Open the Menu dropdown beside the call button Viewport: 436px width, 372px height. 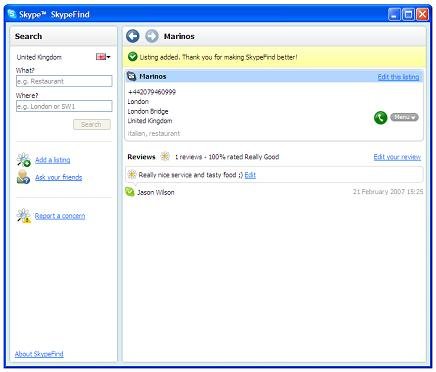(x=404, y=117)
